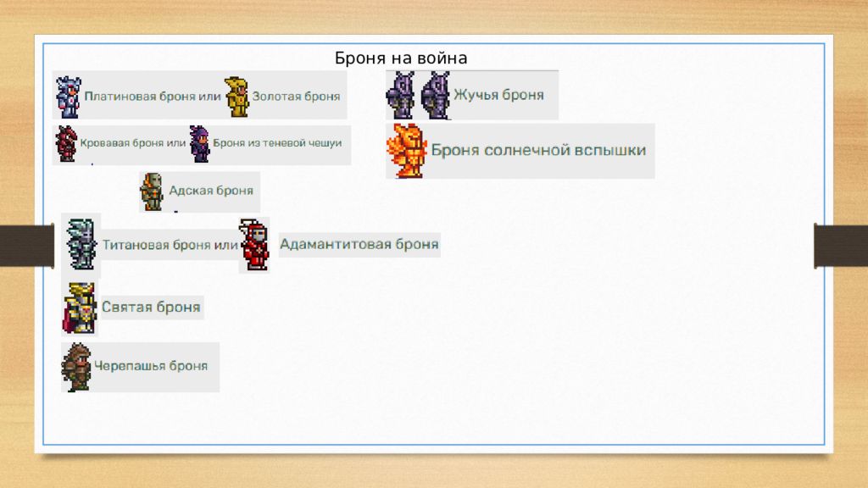Click the Platinum armor character sprite
The image size is (868, 488).
[x=69, y=97]
